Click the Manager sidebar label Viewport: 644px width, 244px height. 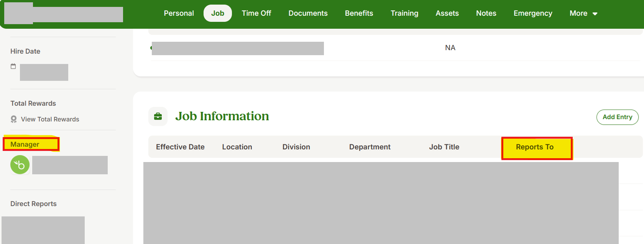click(x=25, y=144)
